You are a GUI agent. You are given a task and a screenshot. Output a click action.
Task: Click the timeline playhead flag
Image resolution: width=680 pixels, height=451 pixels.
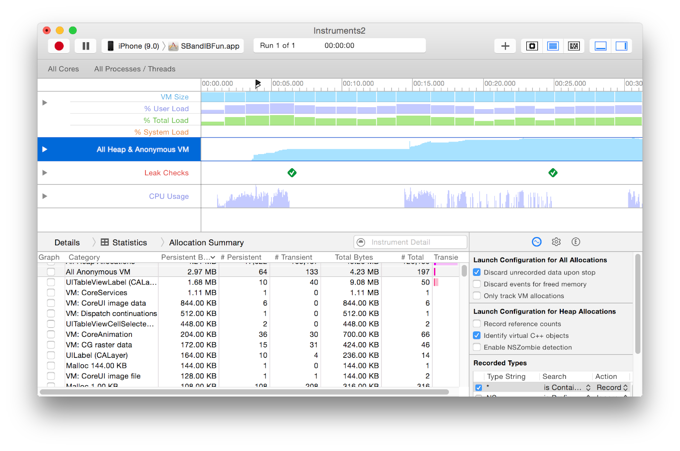pos(258,83)
